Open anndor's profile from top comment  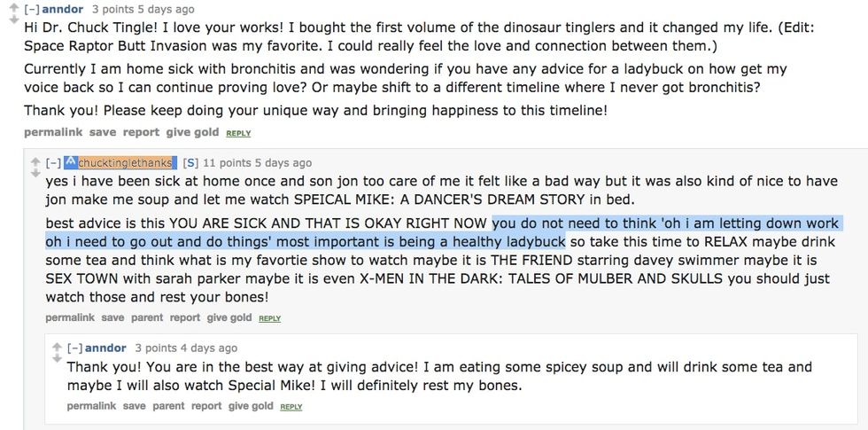[x=63, y=10]
